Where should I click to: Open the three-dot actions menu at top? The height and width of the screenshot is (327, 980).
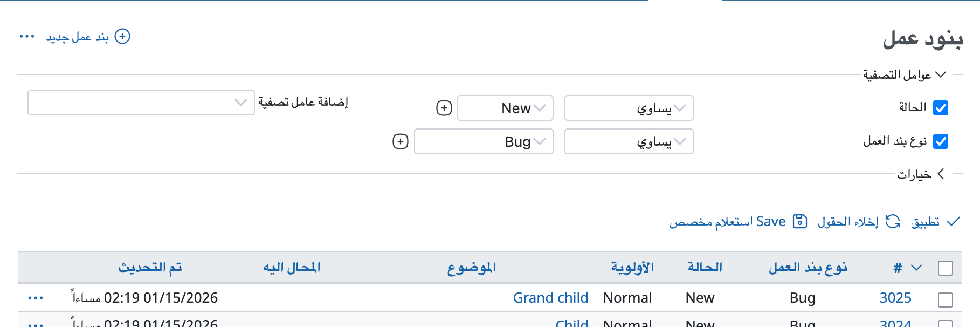pos(27,37)
